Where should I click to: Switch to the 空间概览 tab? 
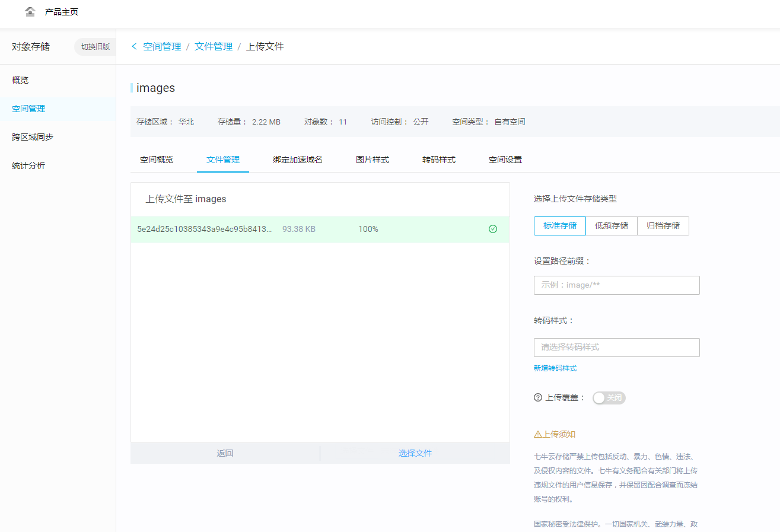[157, 160]
